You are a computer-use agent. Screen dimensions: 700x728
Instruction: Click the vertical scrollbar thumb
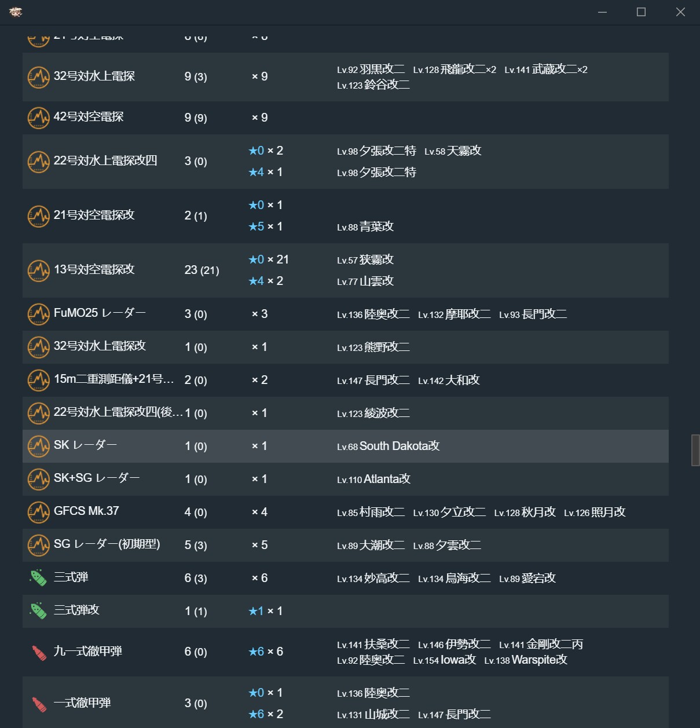pyautogui.click(x=695, y=450)
